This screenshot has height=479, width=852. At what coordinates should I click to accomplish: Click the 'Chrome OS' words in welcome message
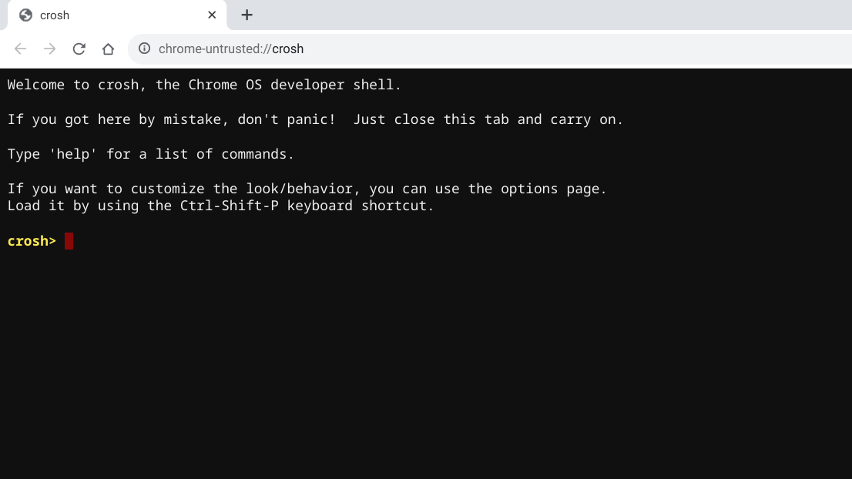coord(225,85)
